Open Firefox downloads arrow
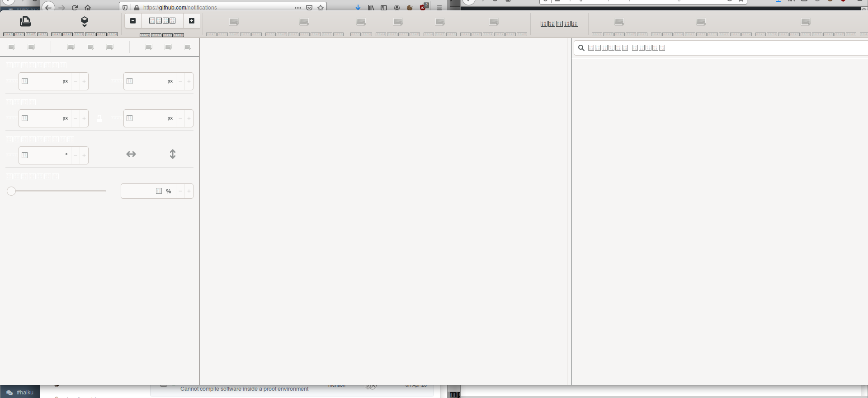Viewport: 868px width, 398px height. (358, 8)
